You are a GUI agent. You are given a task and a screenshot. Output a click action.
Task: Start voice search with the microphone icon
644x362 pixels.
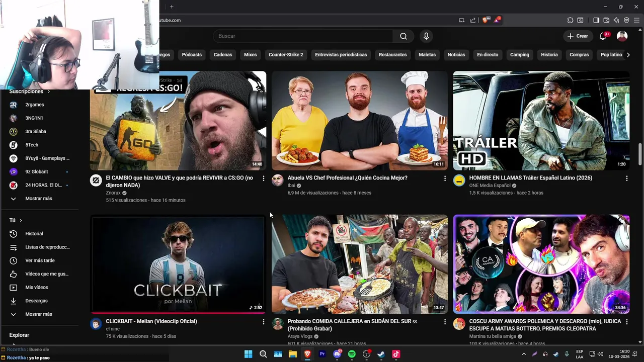426,36
